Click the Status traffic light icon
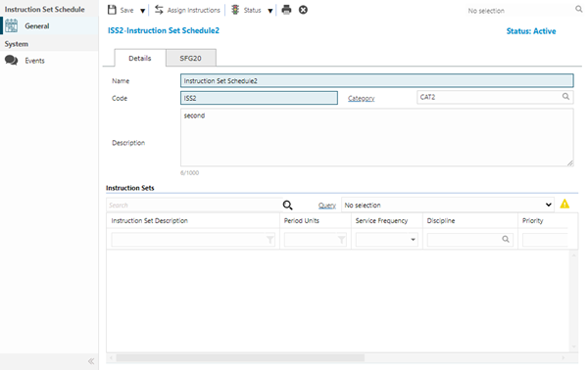Image resolution: width=588 pixels, height=370 pixels. (235, 10)
